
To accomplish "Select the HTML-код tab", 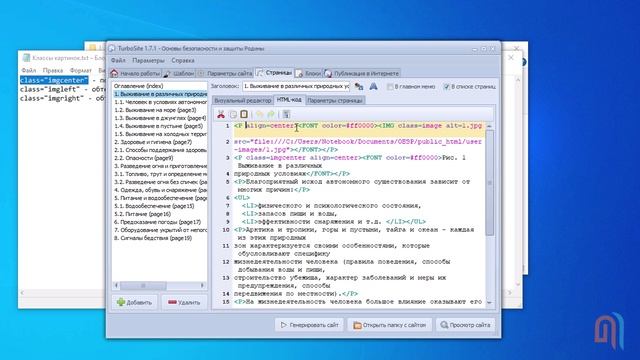I will (x=289, y=100).
